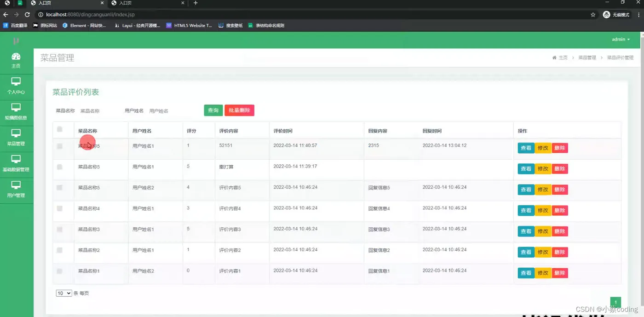
Task: Tick the select-all checkbox in table header
Action: 59,129
